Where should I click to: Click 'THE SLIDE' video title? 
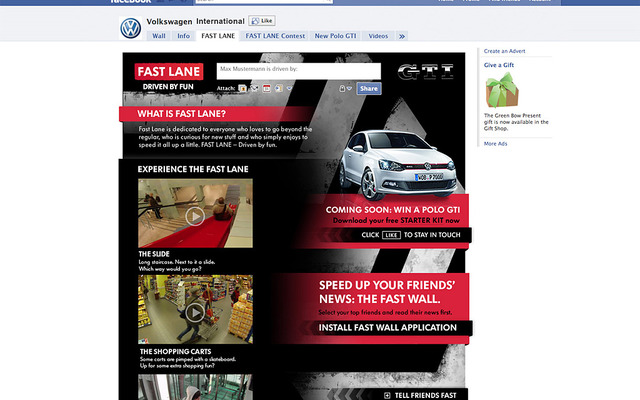154,254
